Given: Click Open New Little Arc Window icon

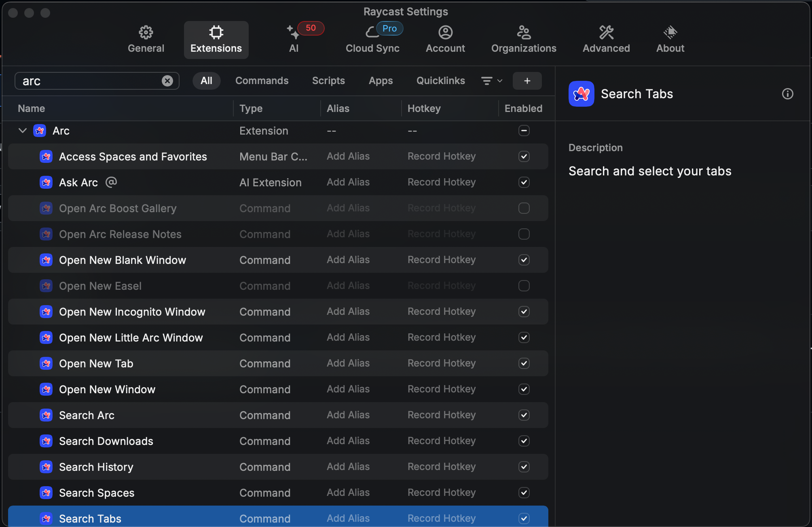Looking at the screenshot, I should 46,337.
